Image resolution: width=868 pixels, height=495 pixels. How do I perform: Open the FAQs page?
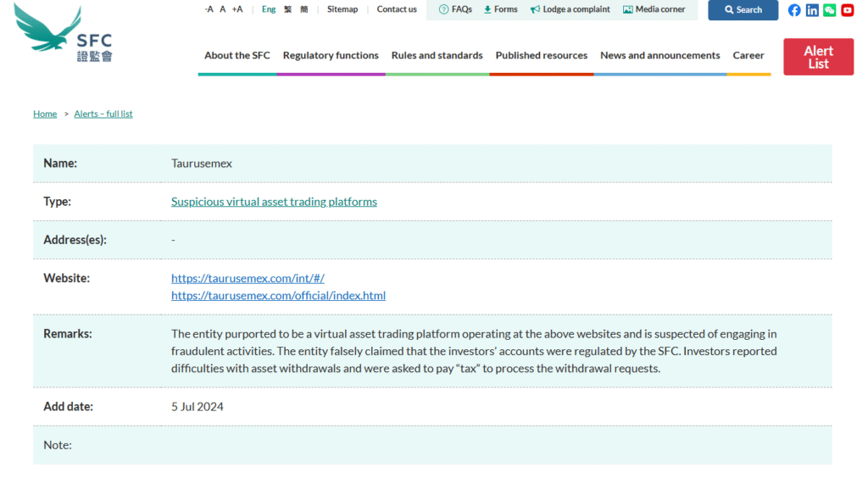point(455,9)
